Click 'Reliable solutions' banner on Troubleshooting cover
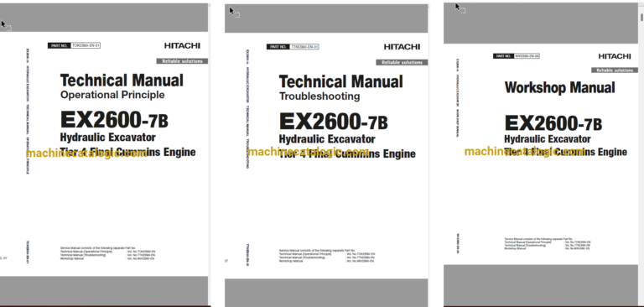Screen dimensions: 644x307 (402, 62)
